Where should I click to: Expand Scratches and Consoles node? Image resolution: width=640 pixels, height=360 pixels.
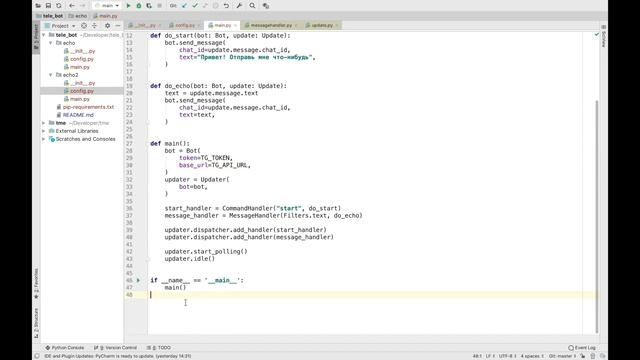pyautogui.click(x=44, y=139)
